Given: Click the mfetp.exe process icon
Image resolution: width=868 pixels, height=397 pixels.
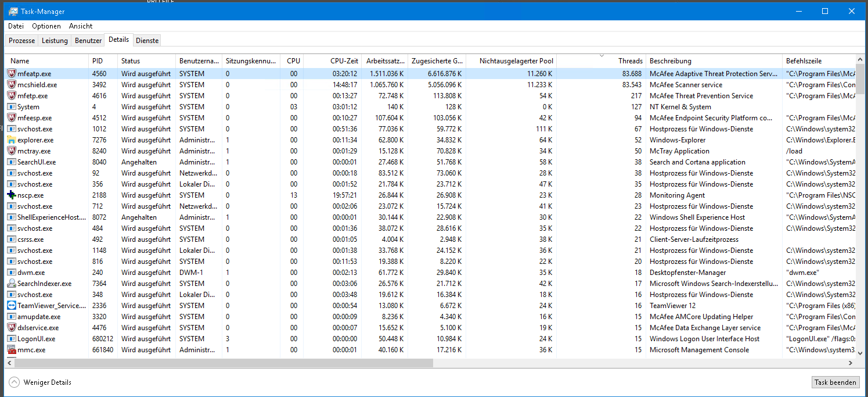Looking at the screenshot, I should tap(12, 96).
